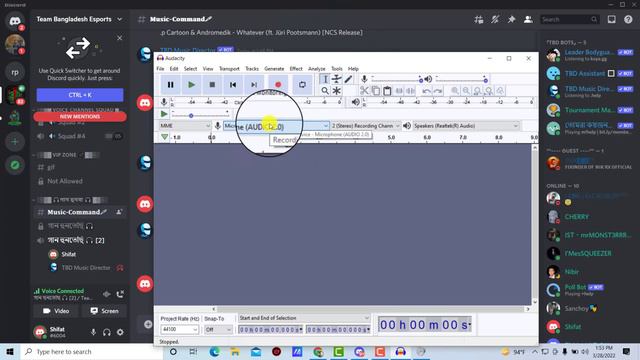
Task: Click the NEW MENTIONS banner
Action: [80, 117]
